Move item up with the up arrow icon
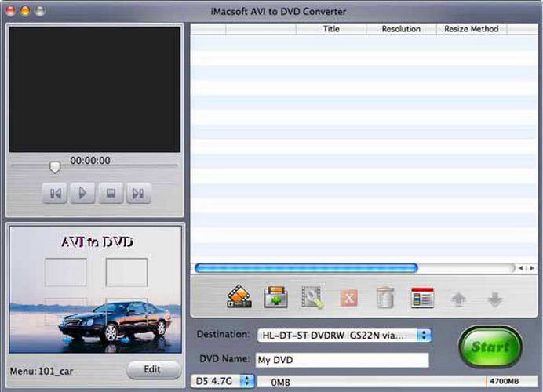543x392 pixels. (458, 299)
